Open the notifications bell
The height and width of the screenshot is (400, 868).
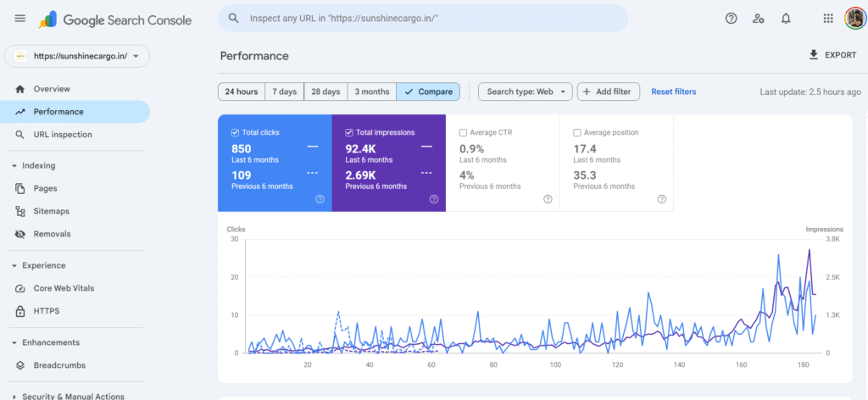[786, 19]
